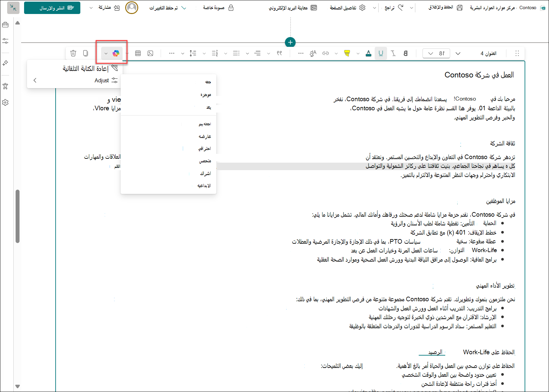Undo the last change

pos(394,8)
